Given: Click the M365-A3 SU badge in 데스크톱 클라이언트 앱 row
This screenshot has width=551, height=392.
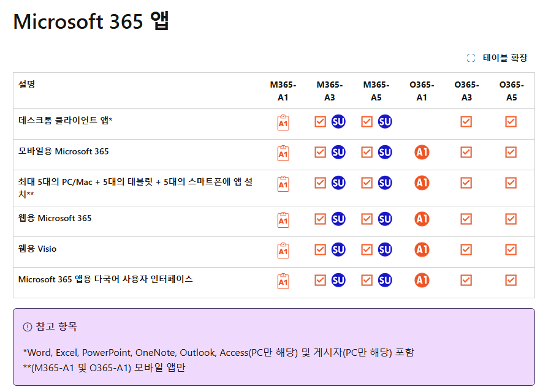Looking at the screenshot, I should point(338,121).
